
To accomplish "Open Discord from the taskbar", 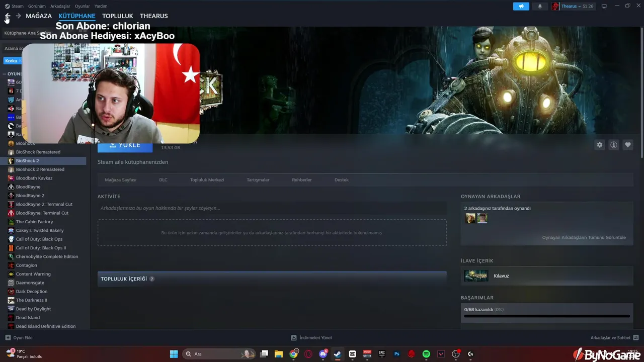I will [x=323, y=354].
